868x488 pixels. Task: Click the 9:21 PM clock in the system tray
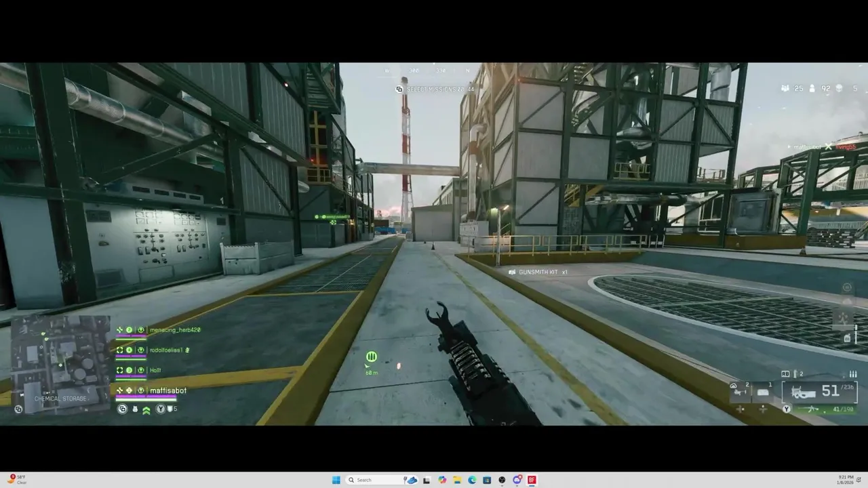coord(845,480)
